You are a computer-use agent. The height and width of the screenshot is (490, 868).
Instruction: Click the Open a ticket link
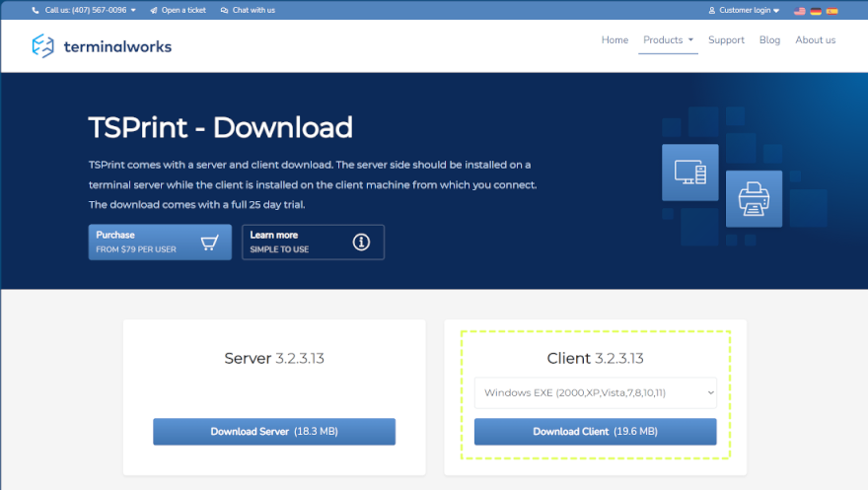(183, 10)
